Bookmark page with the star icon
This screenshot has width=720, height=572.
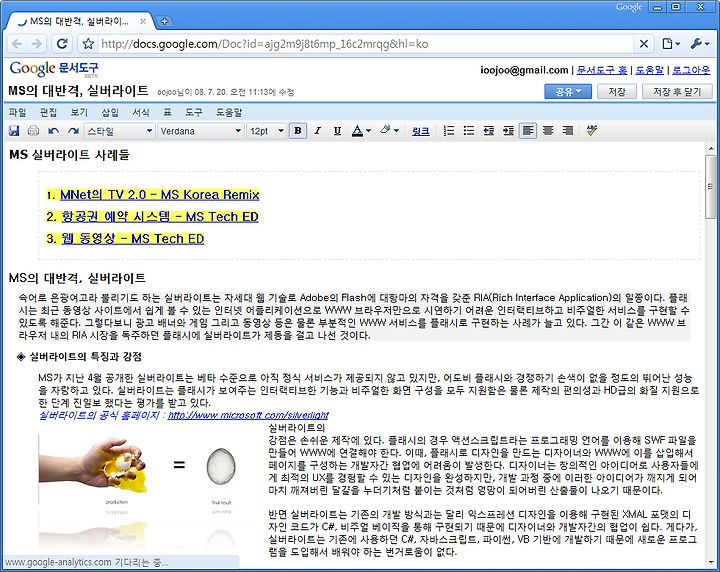[x=88, y=44]
